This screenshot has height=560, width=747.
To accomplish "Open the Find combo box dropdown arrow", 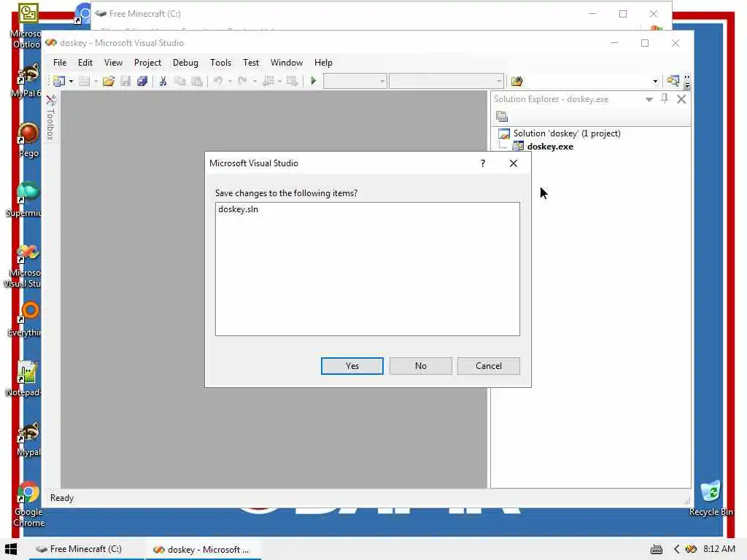I will [x=656, y=82].
